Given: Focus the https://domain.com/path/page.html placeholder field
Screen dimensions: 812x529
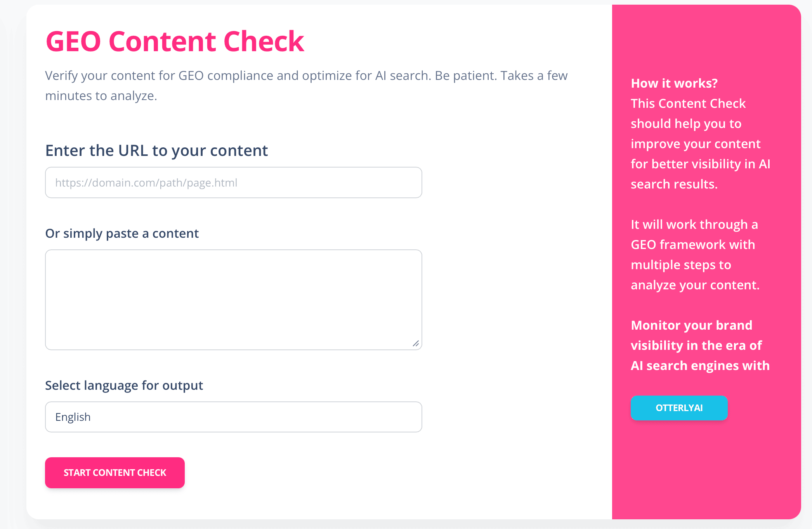Looking at the screenshot, I should (233, 182).
